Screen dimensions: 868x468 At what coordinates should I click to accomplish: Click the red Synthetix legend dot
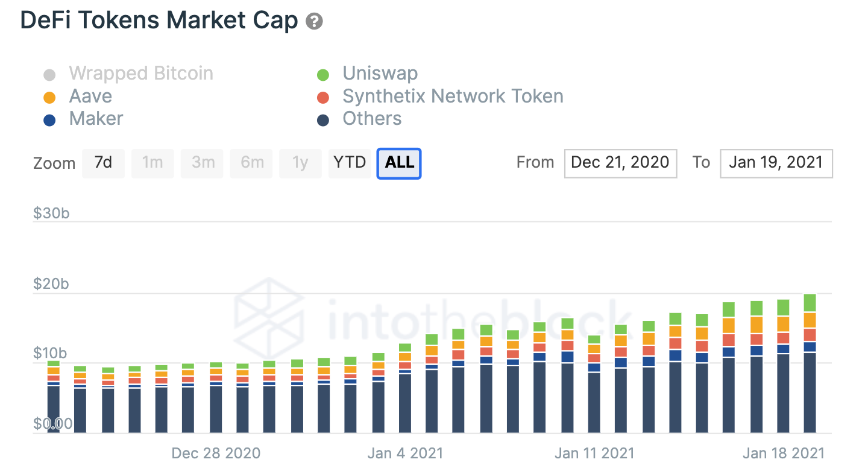click(323, 98)
